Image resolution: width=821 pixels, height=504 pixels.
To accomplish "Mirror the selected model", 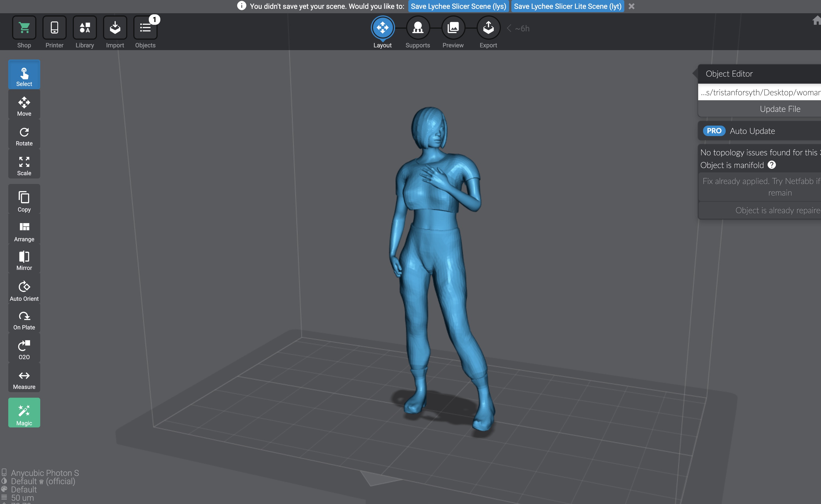I will click(24, 258).
